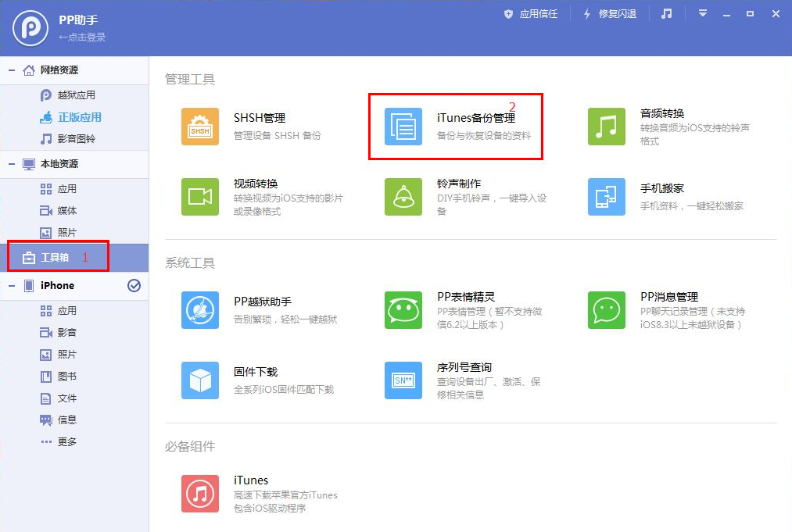Click the PP表情精灵 title text
792x532 pixels.
466,297
